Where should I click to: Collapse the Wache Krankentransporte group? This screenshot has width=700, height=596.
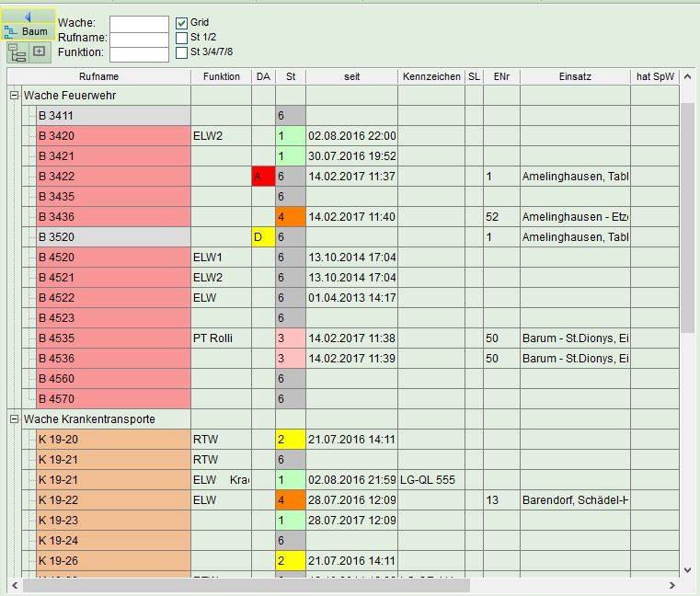point(15,418)
